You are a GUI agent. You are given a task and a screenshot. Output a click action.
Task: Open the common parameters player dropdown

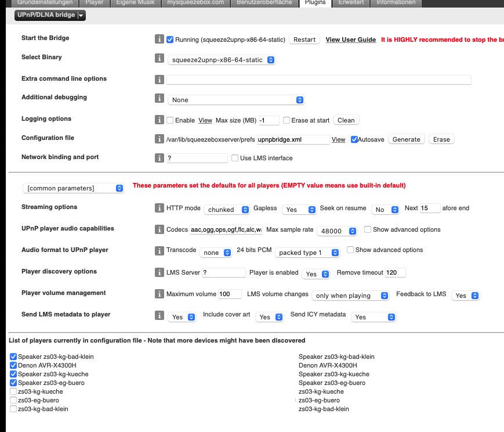coord(73,188)
